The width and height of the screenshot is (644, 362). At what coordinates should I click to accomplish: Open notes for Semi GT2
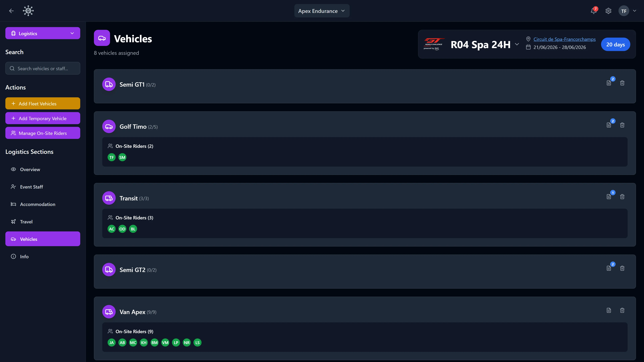pyautogui.click(x=609, y=268)
